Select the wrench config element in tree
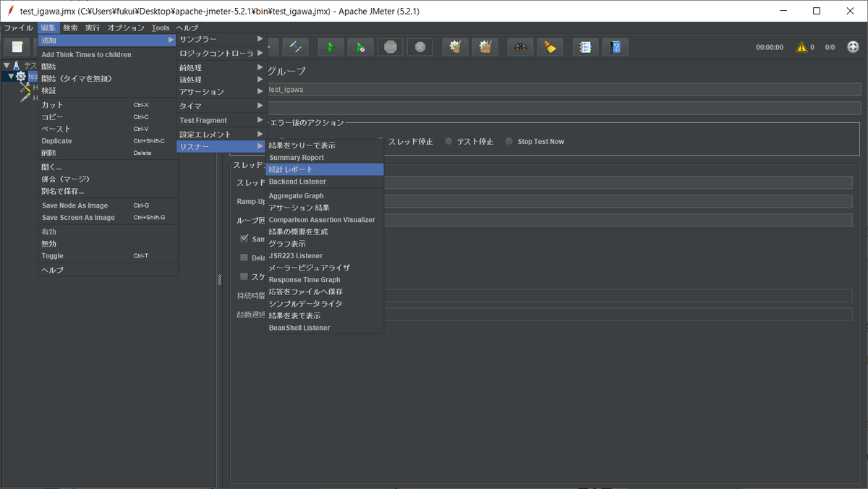Screen dimensions: 868x489 coord(25,87)
